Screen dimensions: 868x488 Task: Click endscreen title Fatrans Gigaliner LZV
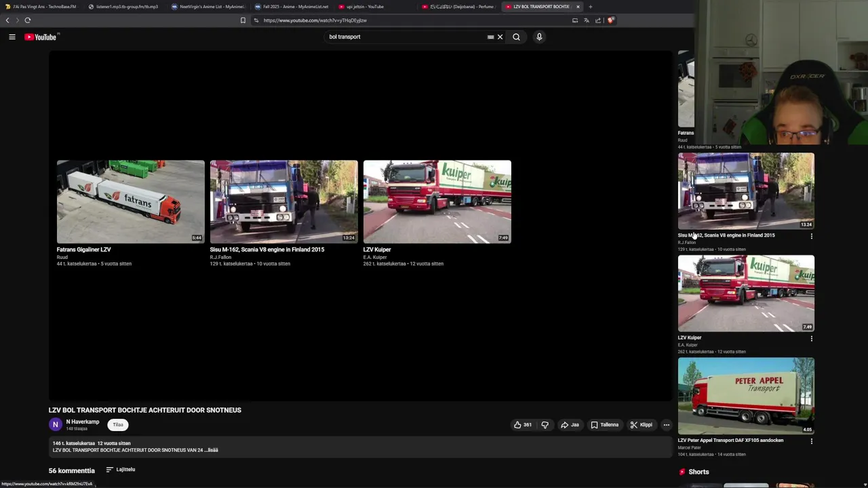[x=84, y=249]
